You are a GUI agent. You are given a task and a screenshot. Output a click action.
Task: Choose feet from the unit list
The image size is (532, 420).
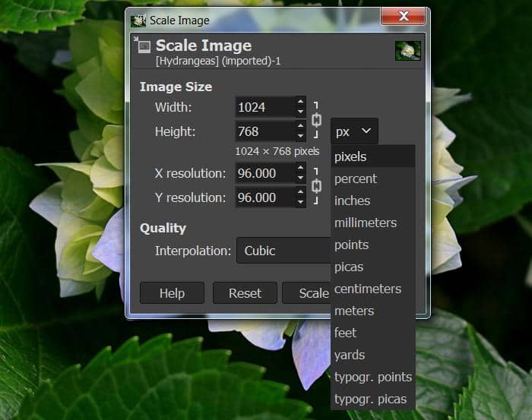[x=373, y=333]
